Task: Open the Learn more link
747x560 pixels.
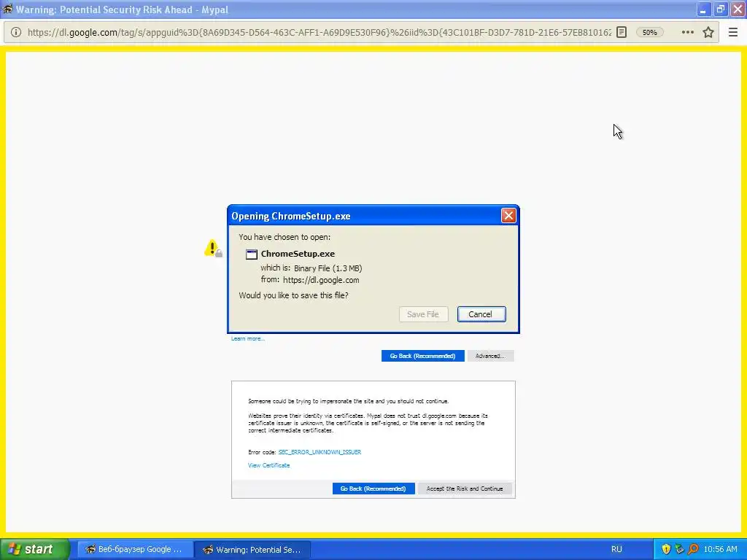Action: point(248,338)
